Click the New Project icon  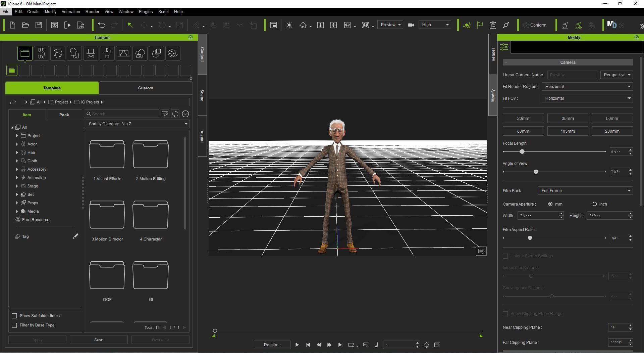pos(12,25)
